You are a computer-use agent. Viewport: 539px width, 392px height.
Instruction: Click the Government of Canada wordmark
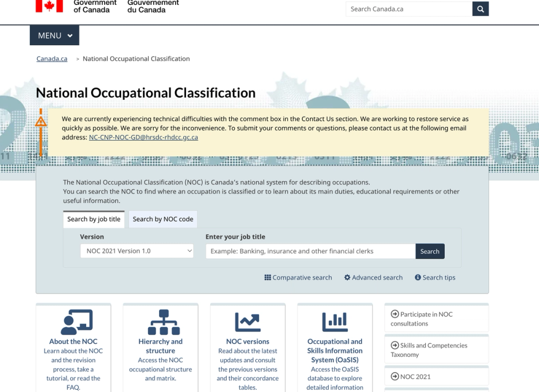coord(95,6)
